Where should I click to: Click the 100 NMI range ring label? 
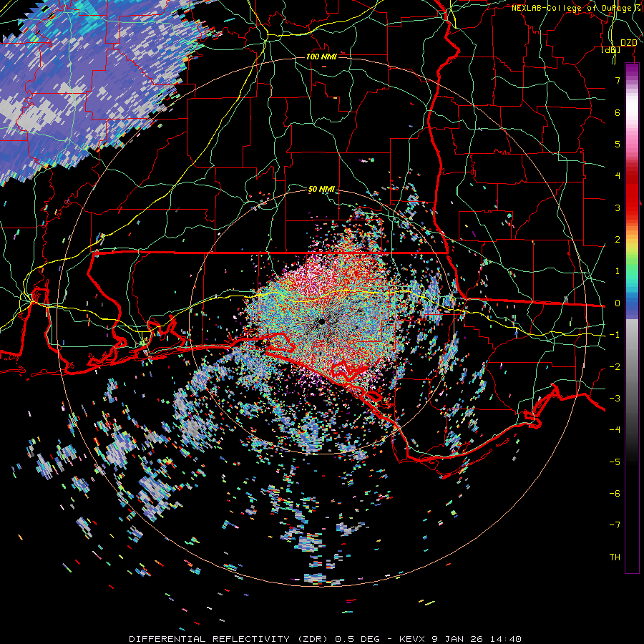(x=321, y=57)
